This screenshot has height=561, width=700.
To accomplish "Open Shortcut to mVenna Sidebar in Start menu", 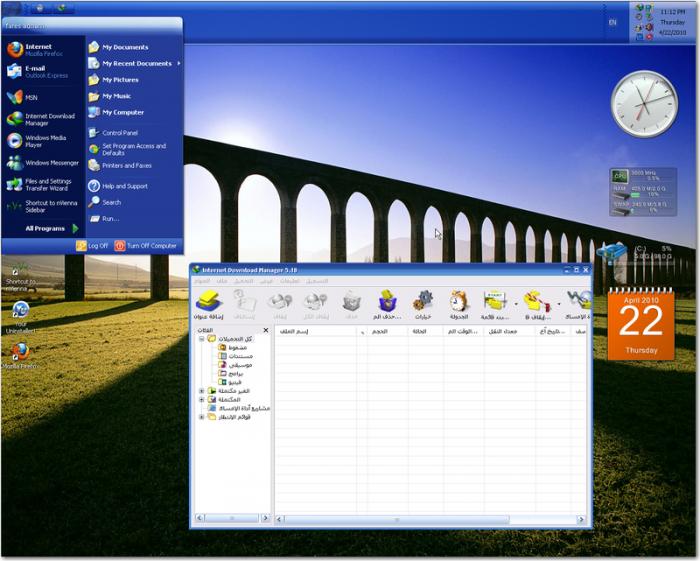I will pos(43,206).
